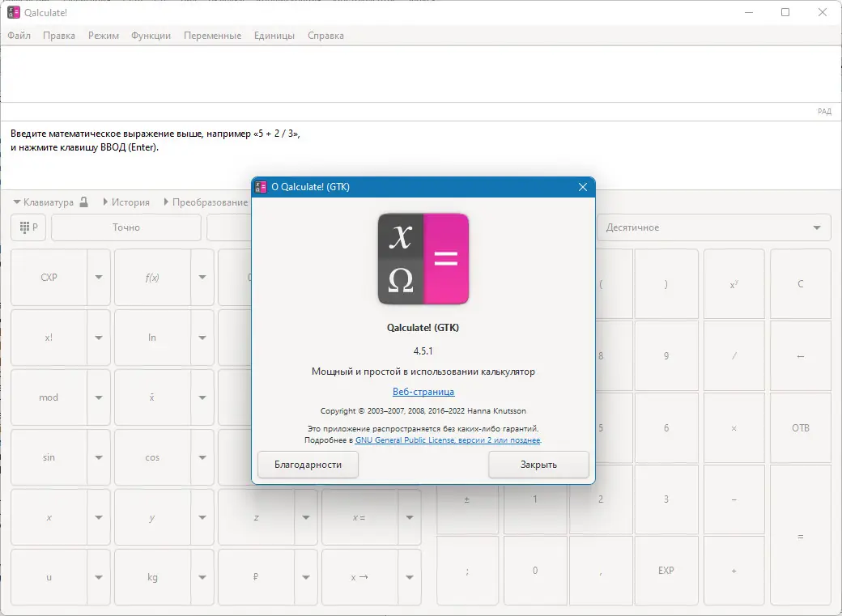Open the Файл menu
The width and height of the screenshot is (842, 616).
click(19, 36)
